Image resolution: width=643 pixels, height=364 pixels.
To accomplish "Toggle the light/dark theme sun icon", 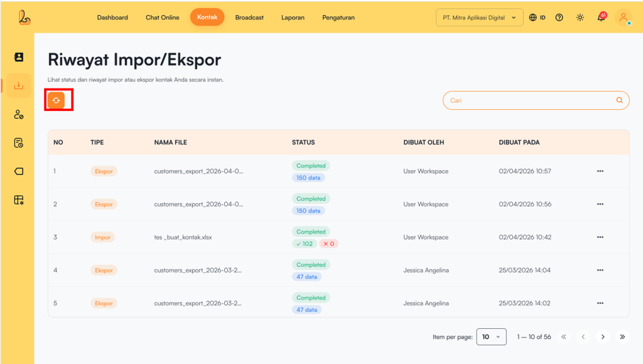I will [x=580, y=18].
